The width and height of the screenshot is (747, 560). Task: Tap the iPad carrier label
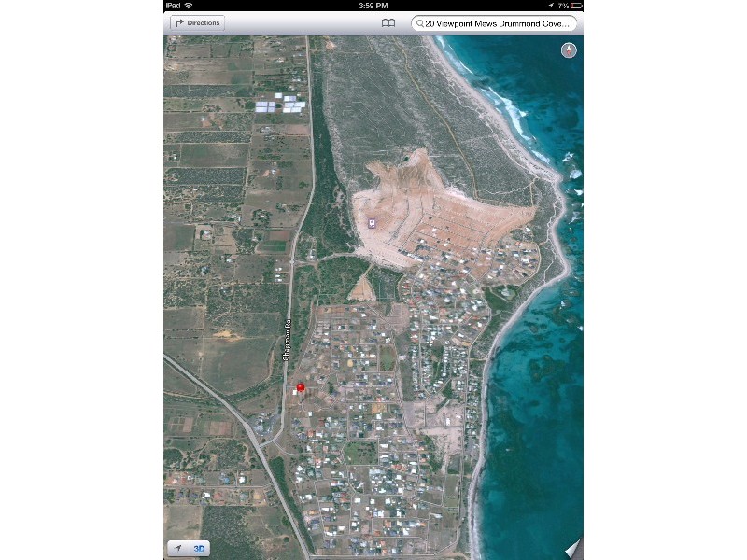pos(173,6)
